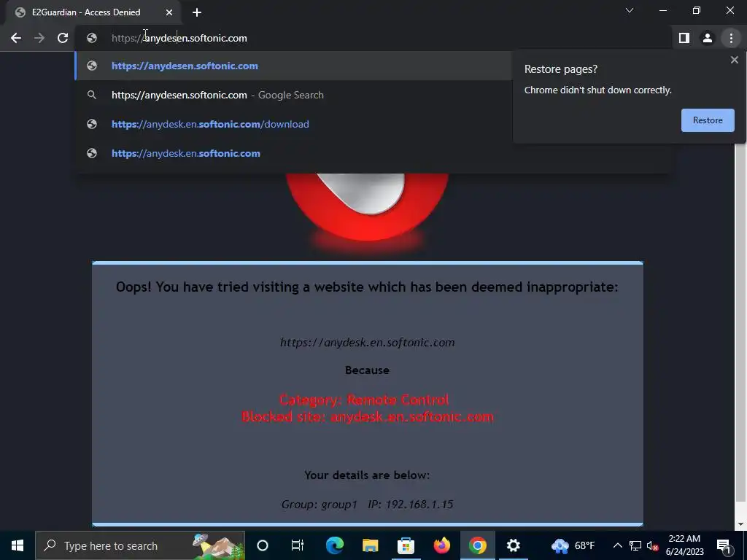Close the E2Guardian - Access Denied tab
This screenshot has width=747, height=560.
[x=169, y=12]
